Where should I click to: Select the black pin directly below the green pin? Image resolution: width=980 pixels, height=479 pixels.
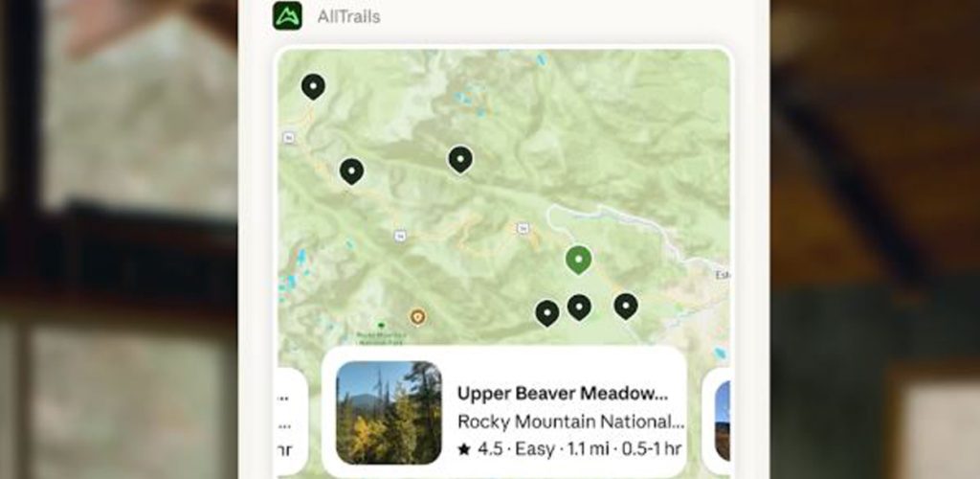pyautogui.click(x=579, y=308)
